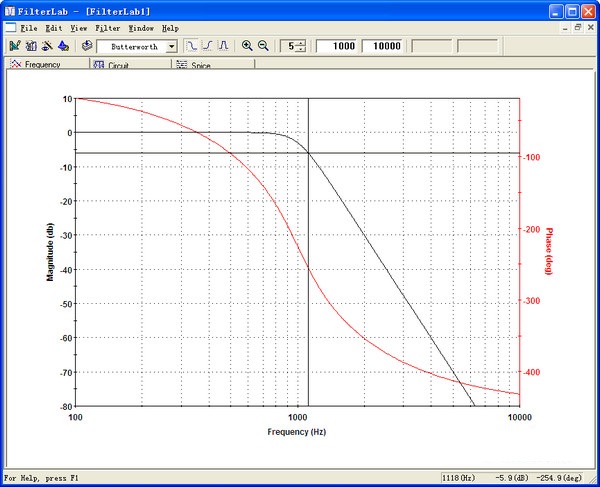Minimize the inner FilterLab1 document window
600x487 pixels.
point(565,28)
